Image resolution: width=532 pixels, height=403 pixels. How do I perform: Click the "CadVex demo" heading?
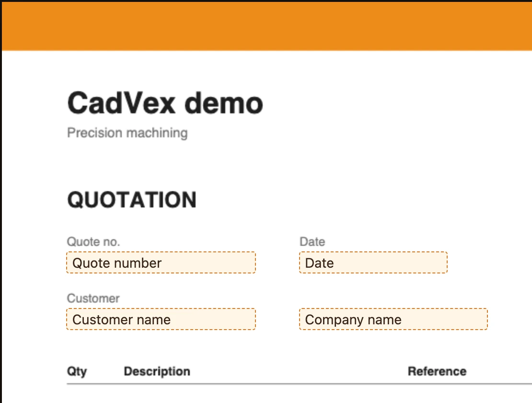click(165, 103)
